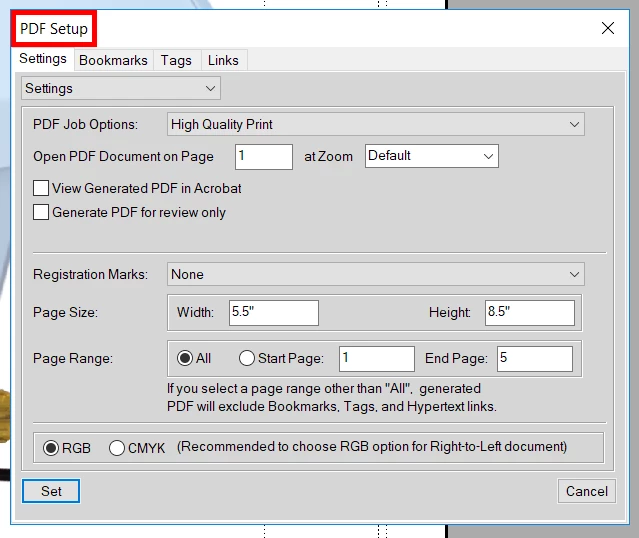Click the 'generated PDF will exclude Bookmarks' note
This screenshot has height=538, width=639.
(x=332, y=397)
